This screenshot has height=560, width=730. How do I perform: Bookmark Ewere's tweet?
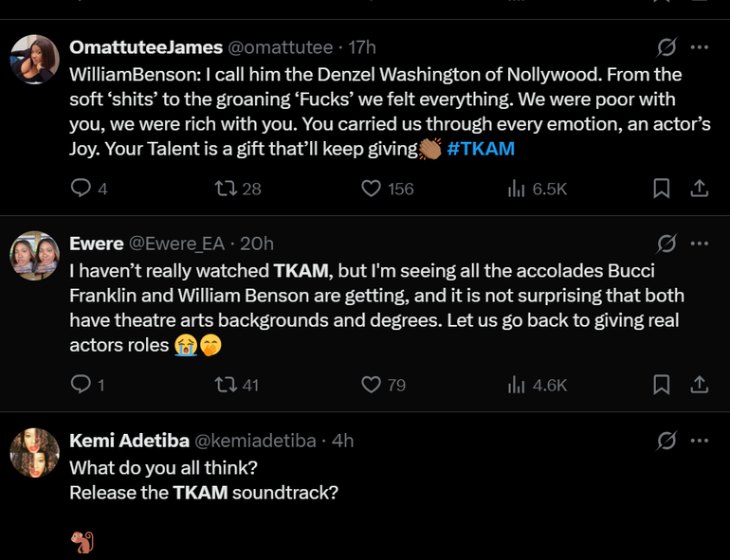click(662, 385)
